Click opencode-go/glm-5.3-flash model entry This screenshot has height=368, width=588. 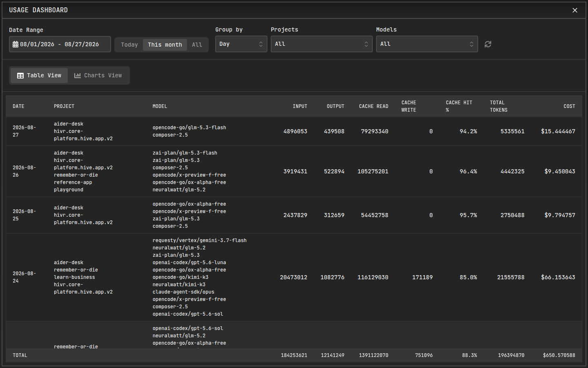click(189, 128)
